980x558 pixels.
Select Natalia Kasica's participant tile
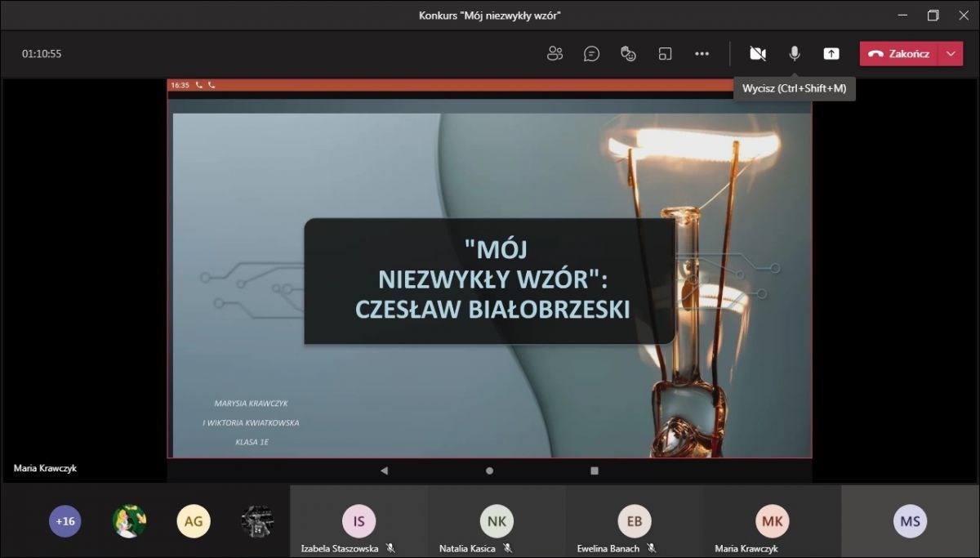[497, 521]
